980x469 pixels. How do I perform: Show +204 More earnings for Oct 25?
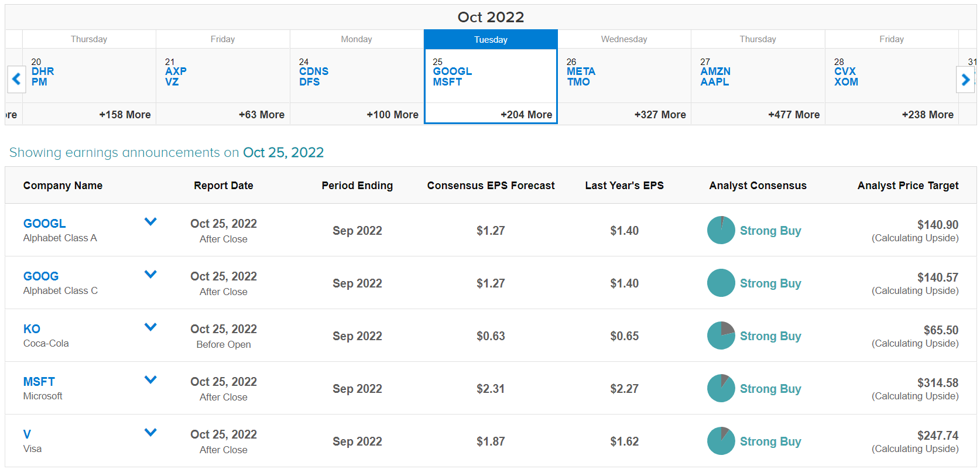tap(526, 115)
